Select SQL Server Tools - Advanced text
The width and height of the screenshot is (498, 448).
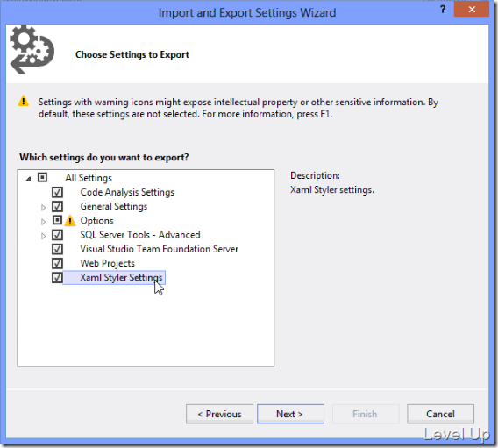pyautogui.click(x=140, y=235)
